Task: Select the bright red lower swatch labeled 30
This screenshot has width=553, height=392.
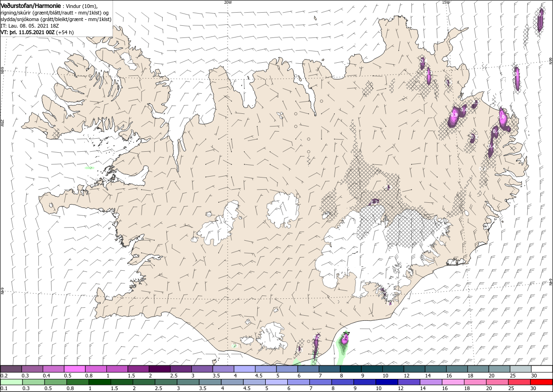Action: coord(541,382)
